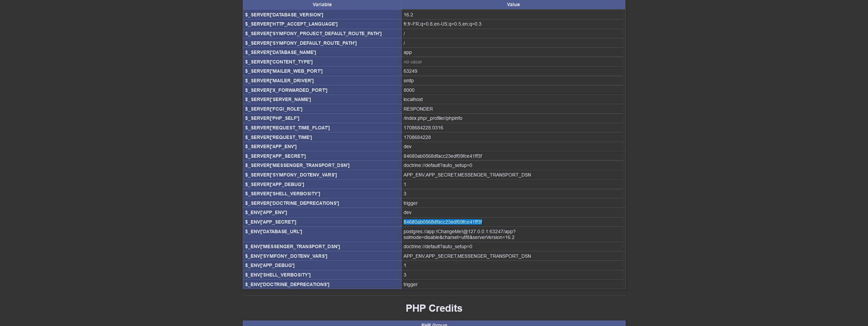Click the 'no value' CONTENT_TYPE cell
Viewport: 868px width, 326px height.
coord(412,62)
